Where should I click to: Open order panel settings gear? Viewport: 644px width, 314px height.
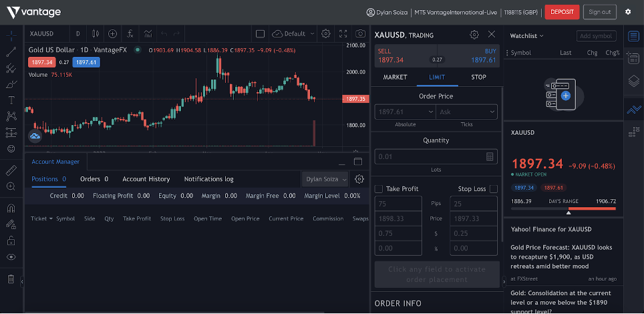pyautogui.click(x=474, y=35)
